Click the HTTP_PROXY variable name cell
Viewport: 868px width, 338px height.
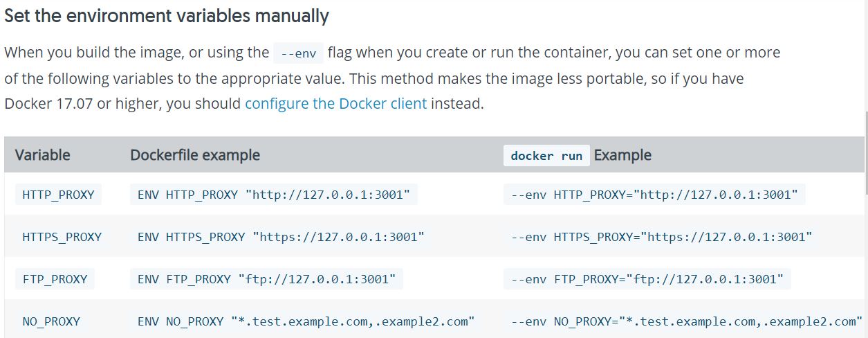[58, 195]
